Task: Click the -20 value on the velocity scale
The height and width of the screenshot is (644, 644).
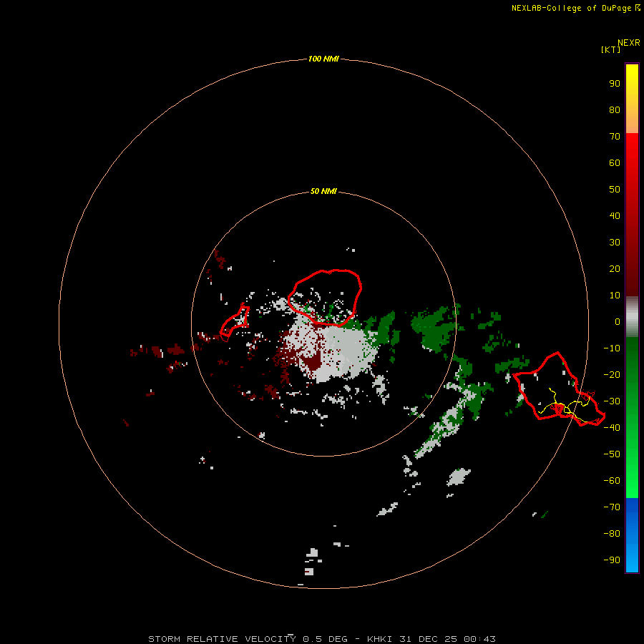Action: [612, 374]
